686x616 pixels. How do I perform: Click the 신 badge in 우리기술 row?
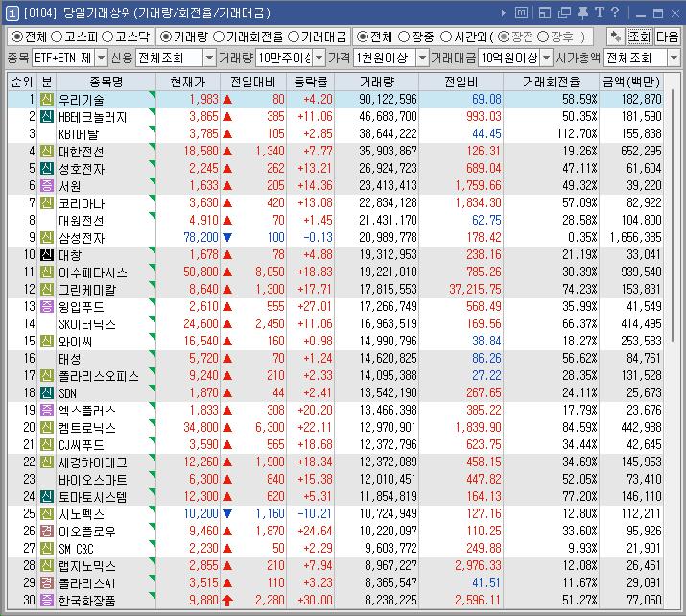pyautogui.click(x=47, y=100)
